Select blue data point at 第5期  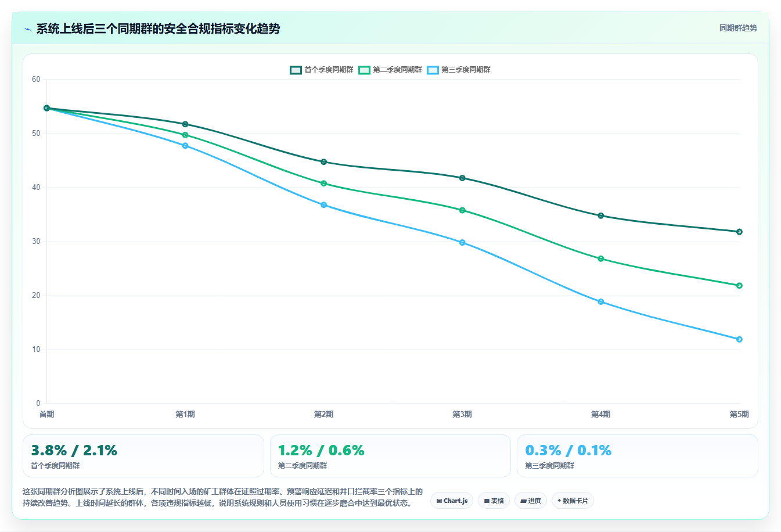pyautogui.click(x=739, y=339)
